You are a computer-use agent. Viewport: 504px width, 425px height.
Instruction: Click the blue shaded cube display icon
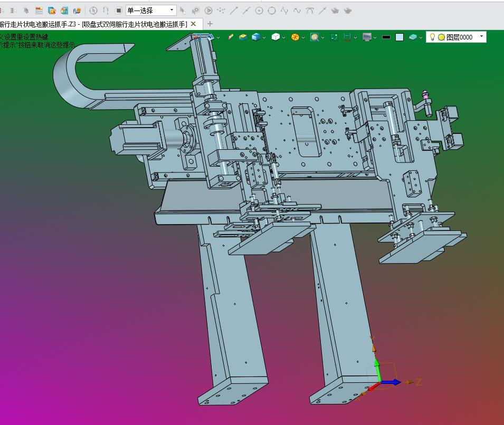pyautogui.click(x=256, y=37)
